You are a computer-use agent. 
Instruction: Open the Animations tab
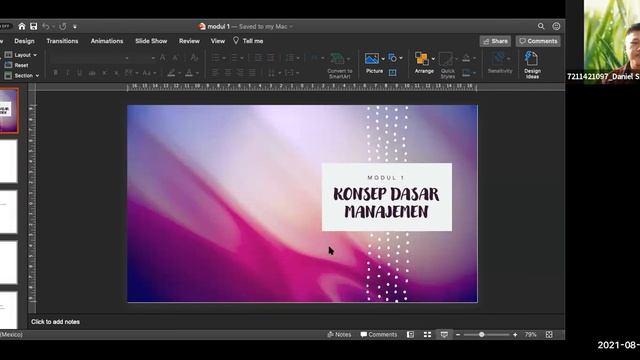[107, 41]
